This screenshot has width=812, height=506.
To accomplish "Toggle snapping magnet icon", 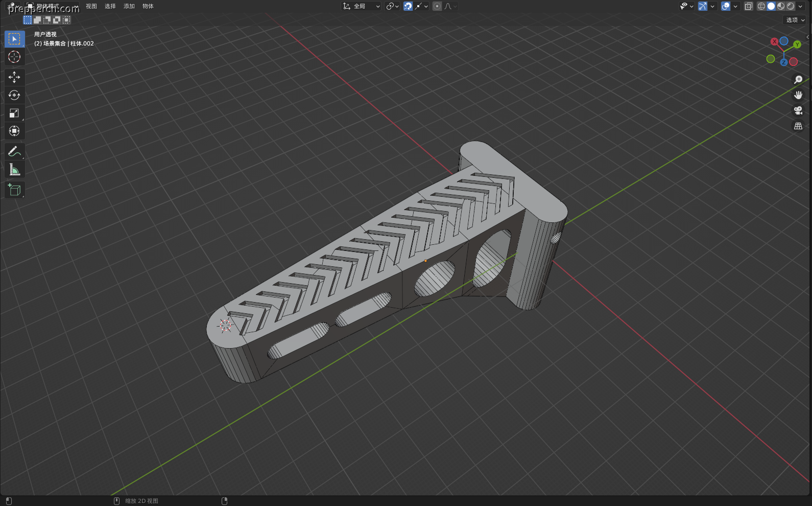I will pyautogui.click(x=408, y=6).
